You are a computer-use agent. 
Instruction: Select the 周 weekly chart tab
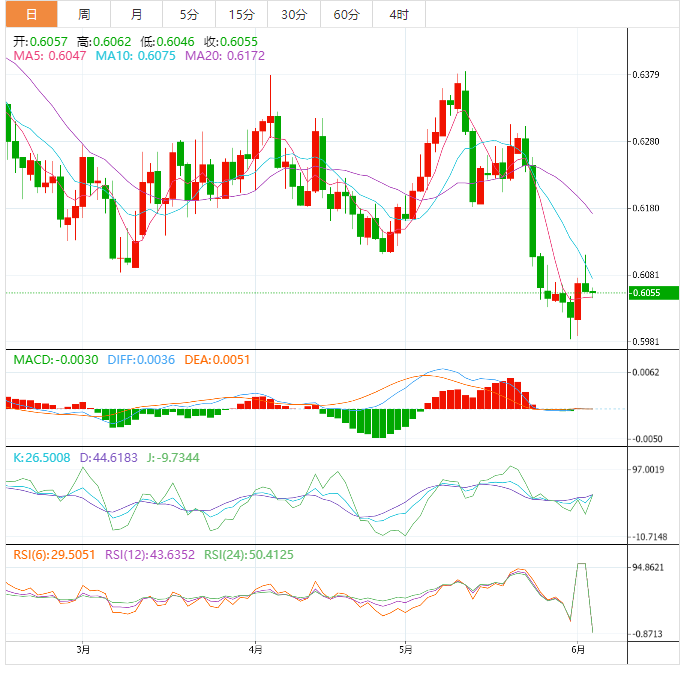[84, 14]
